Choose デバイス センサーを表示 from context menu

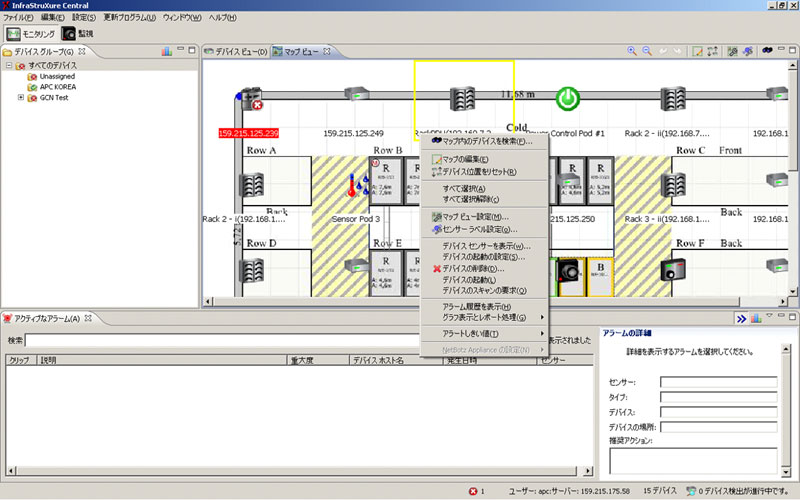tap(484, 246)
